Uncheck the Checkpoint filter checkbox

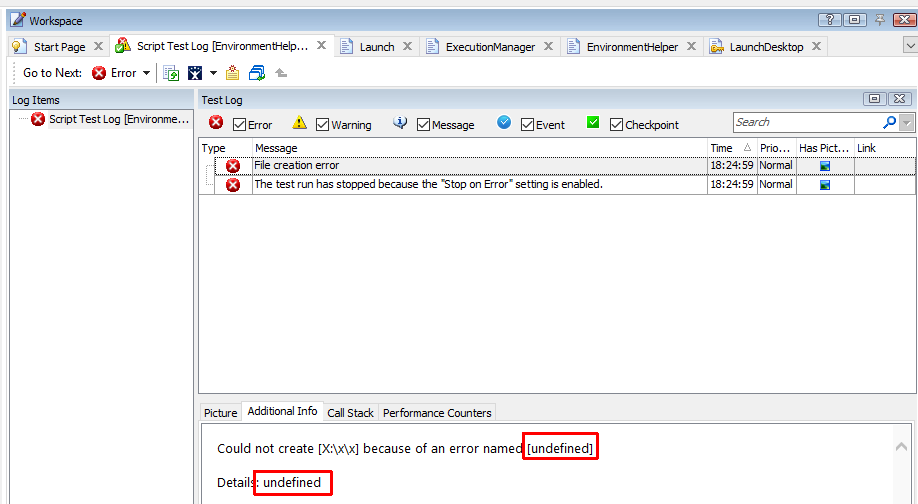tap(616, 125)
